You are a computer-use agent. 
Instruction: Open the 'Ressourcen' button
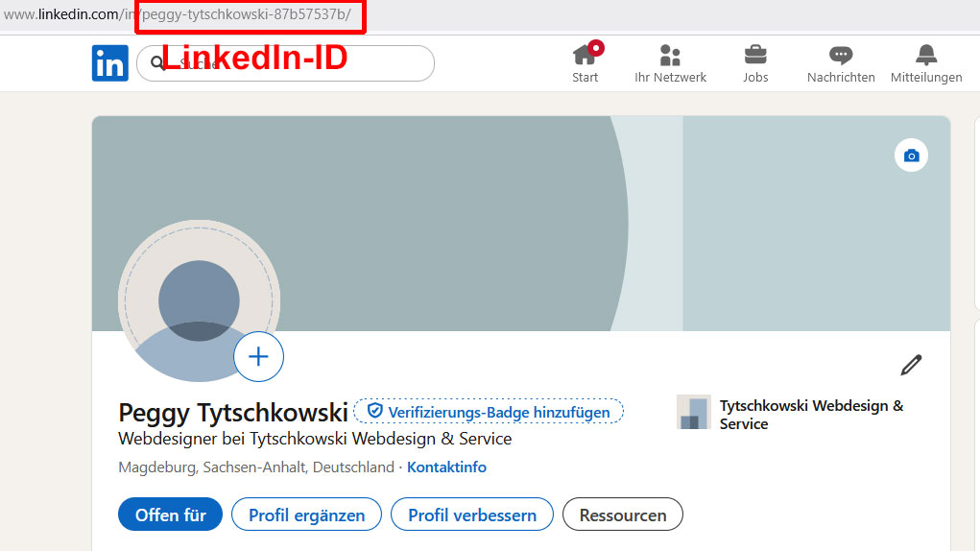point(622,515)
